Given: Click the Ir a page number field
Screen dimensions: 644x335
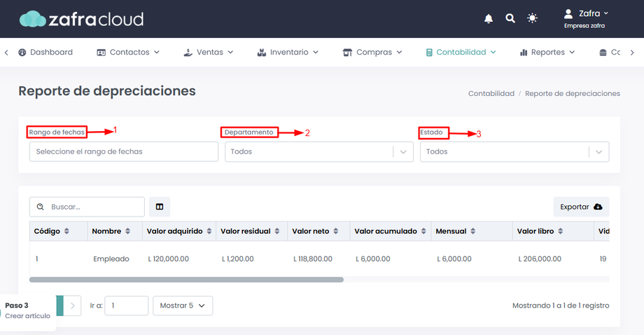Looking at the screenshot, I should (x=126, y=306).
